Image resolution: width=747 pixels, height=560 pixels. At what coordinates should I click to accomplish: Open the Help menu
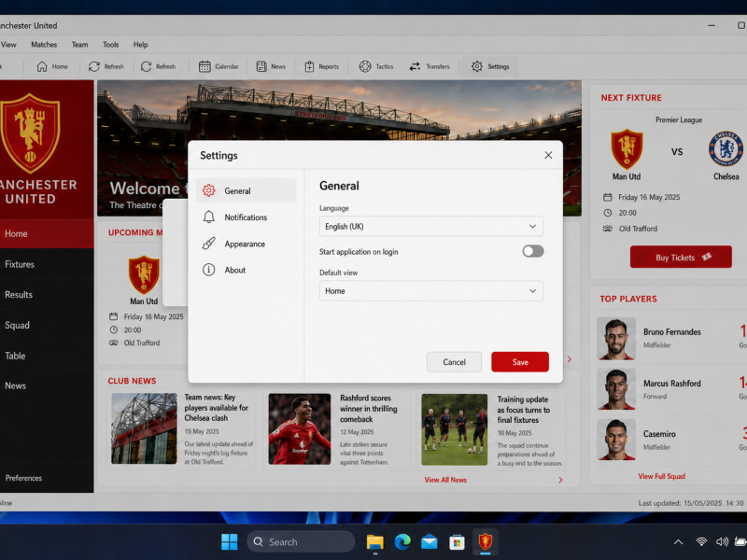click(140, 45)
